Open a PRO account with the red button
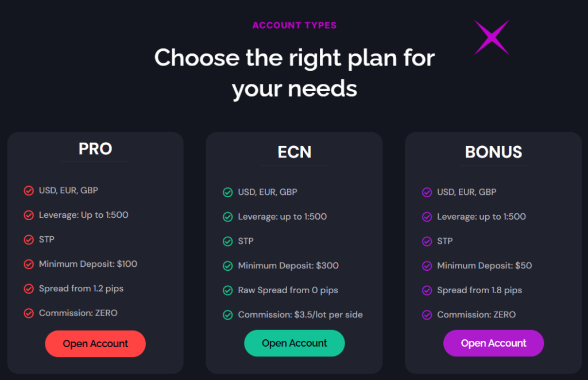This screenshot has height=380, width=588. pyautogui.click(x=95, y=344)
